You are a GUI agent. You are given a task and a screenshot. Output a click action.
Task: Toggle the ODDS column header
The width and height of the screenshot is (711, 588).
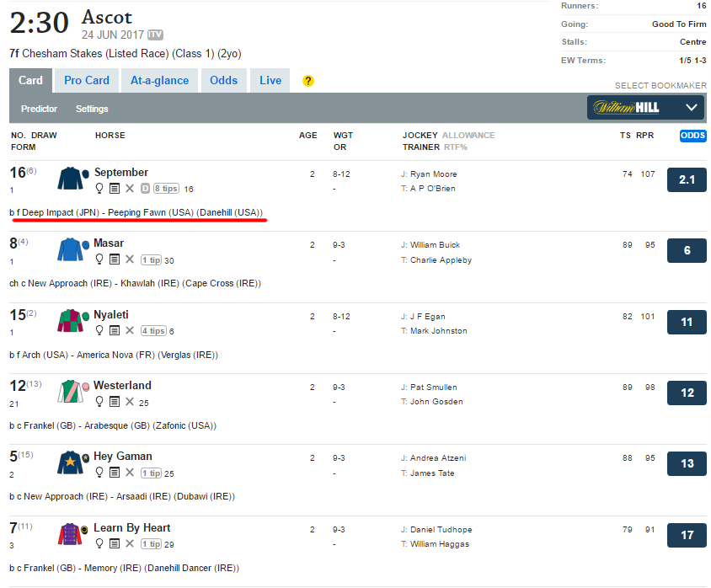(692, 136)
